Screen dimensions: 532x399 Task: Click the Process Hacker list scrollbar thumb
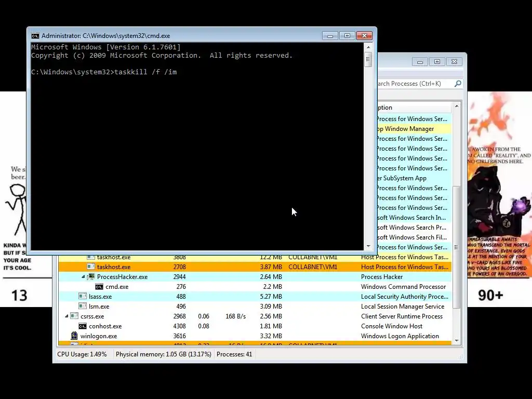click(x=457, y=247)
